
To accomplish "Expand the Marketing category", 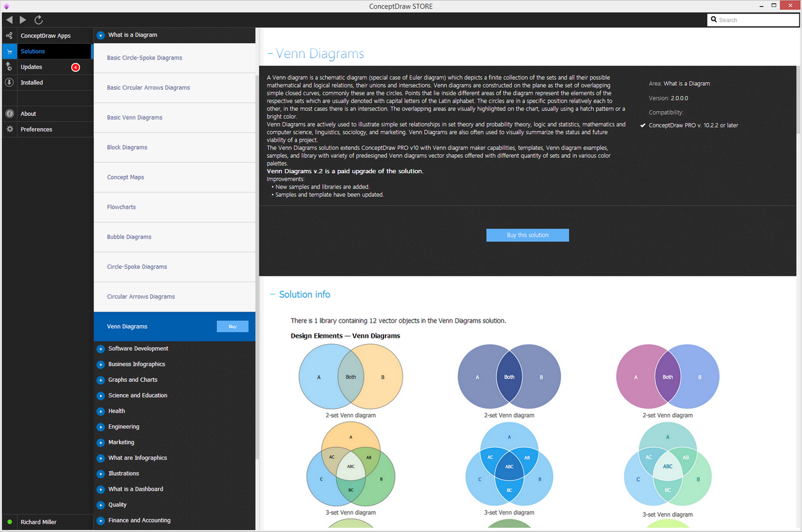I will coord(100,443).
